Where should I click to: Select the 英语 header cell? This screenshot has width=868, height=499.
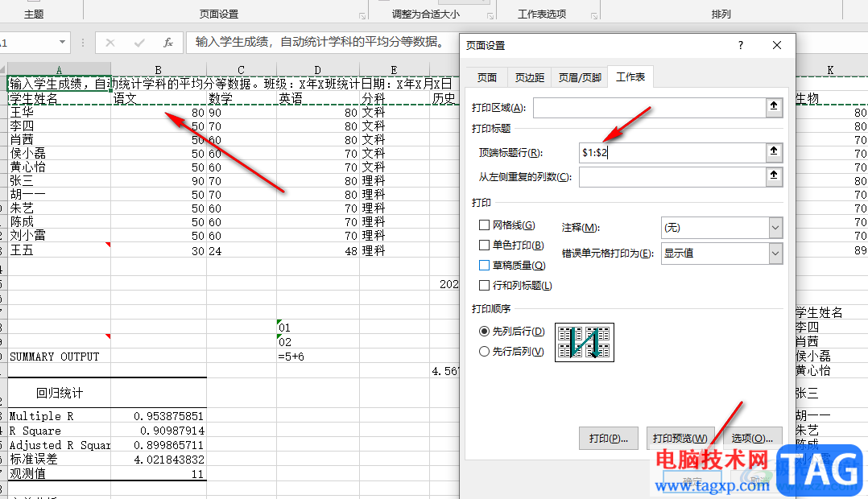click(318, 98)
